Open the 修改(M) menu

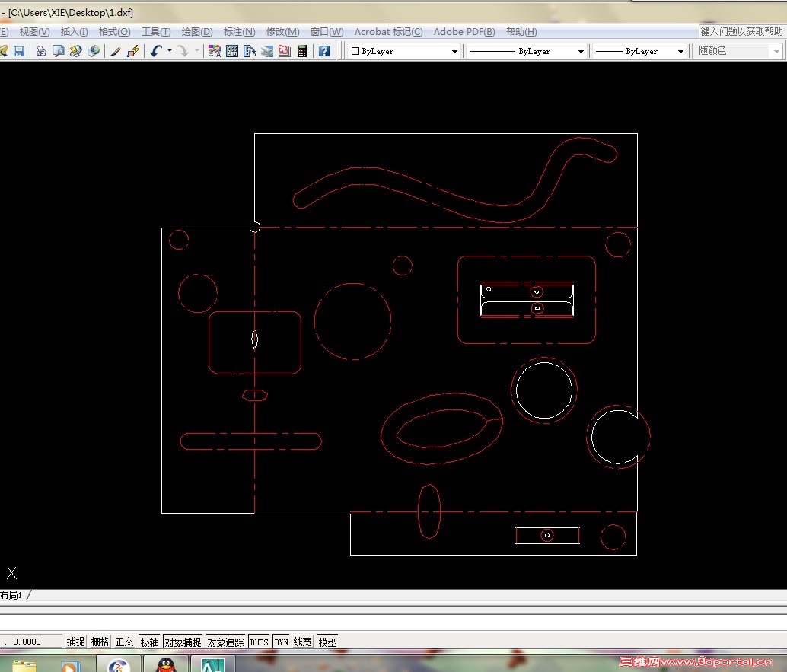282,32
